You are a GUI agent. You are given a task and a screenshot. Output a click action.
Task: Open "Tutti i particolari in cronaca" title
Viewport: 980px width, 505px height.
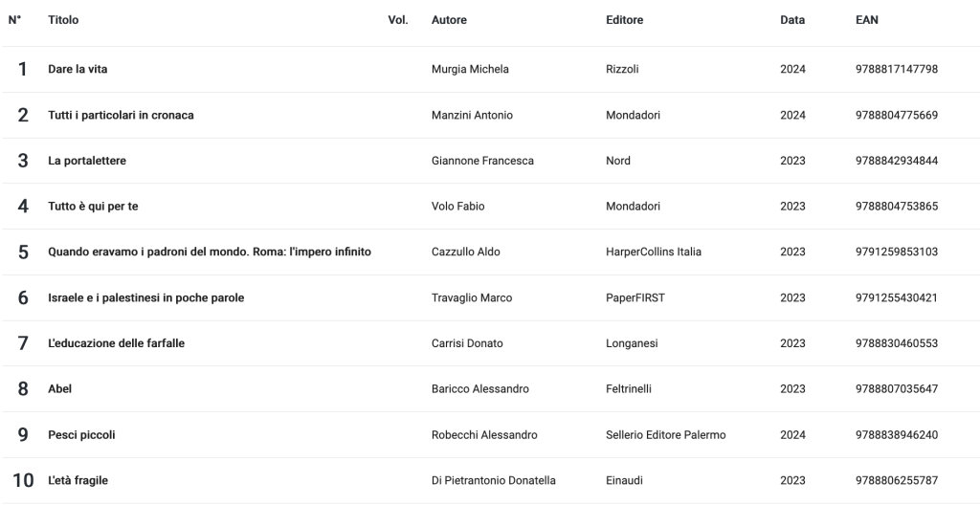(121, 115)
